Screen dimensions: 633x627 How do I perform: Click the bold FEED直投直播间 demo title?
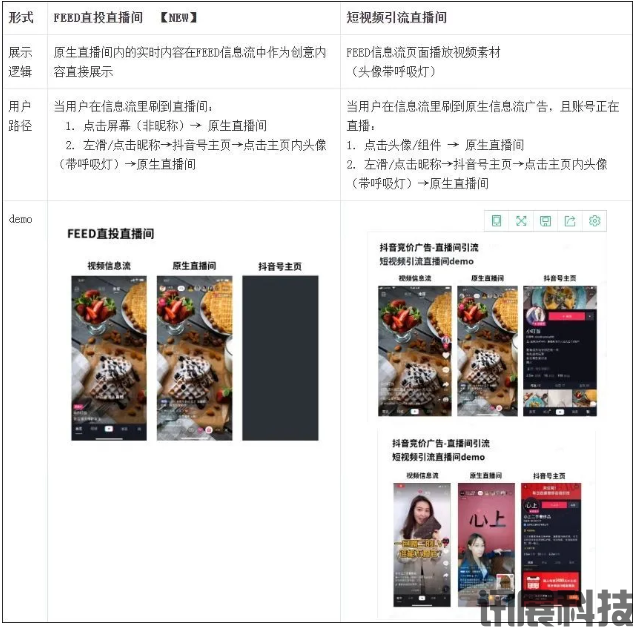pyautogui.click(x=110, y=233)
